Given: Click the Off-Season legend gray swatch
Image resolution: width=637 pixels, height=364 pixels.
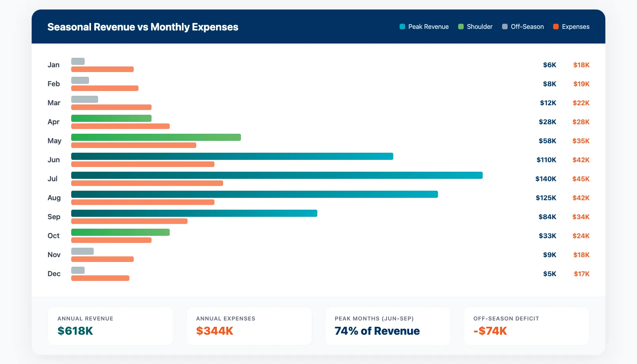Looking at the screenshot, I should click(x=505, y=27).
